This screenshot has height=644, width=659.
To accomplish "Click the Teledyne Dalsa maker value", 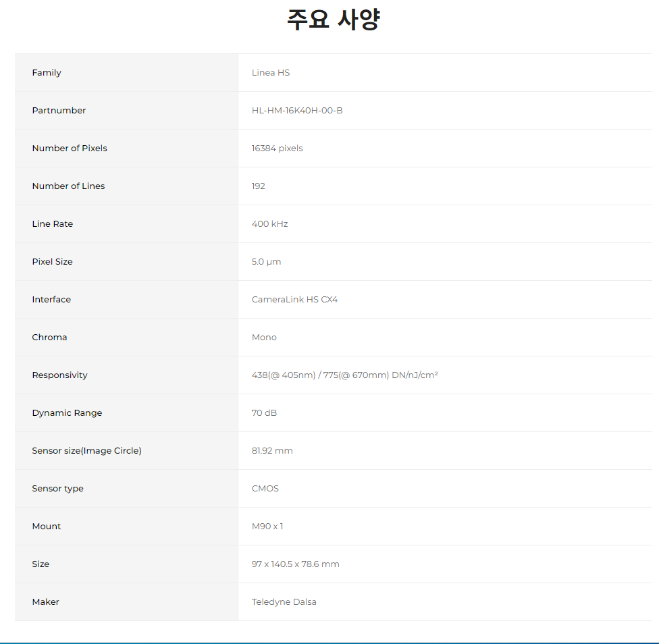I will coord(284,602).
